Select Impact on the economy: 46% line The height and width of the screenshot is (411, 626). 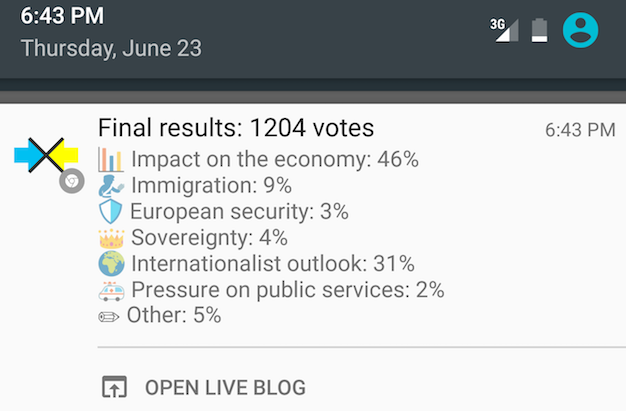[274, 160]
